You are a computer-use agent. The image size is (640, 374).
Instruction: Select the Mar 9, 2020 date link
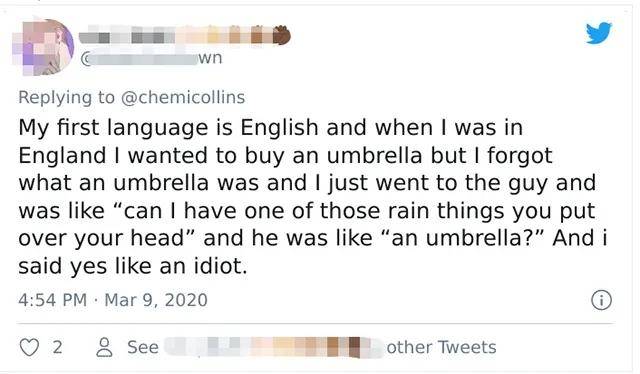pos(156,300)
